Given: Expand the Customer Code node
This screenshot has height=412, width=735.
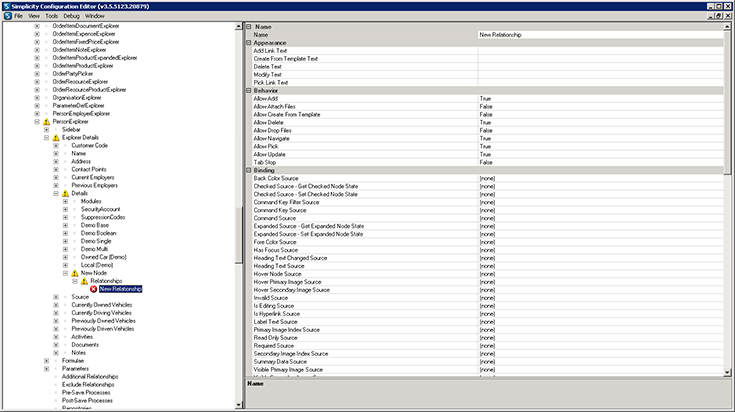Looking at the screenshot, I should [x=56, y=146].
